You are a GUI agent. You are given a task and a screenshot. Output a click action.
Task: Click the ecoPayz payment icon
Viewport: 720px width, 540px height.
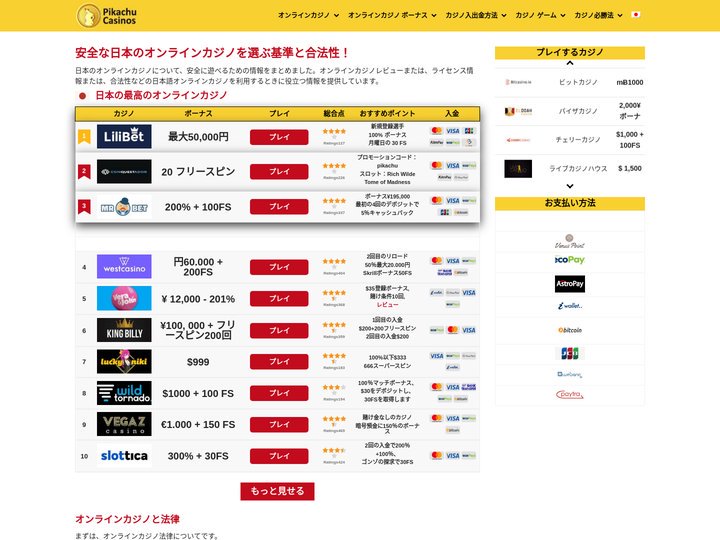click(569, 260)
